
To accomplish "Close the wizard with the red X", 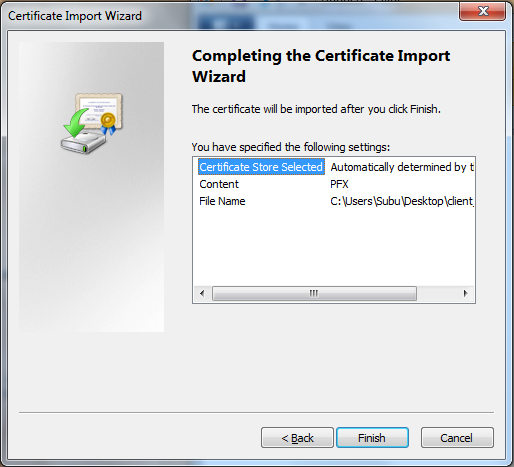I will click(482, 11).
